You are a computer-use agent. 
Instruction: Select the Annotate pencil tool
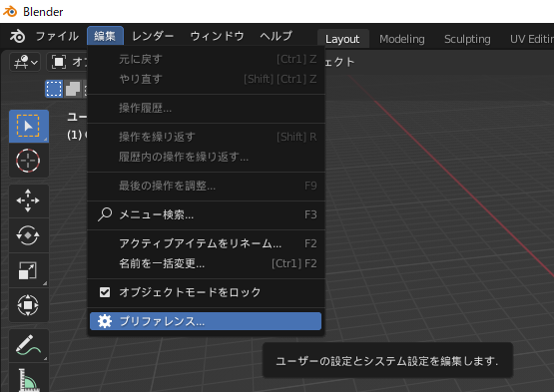click(29, 345)
